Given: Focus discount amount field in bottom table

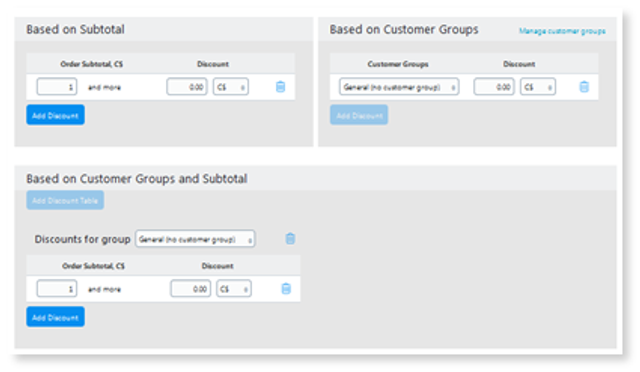Looking at the screenshot, I should (x=191, y=289).
